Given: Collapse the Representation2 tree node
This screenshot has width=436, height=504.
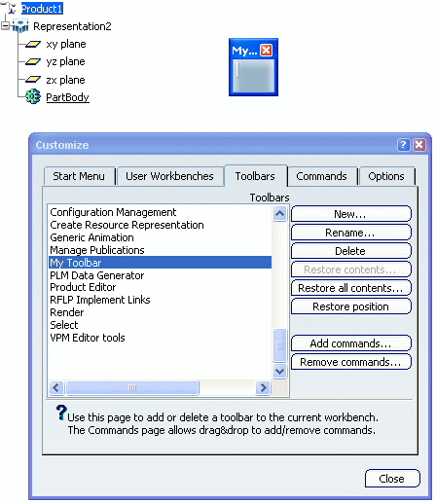Looking at the screenshot, I should tap(5, 26).
